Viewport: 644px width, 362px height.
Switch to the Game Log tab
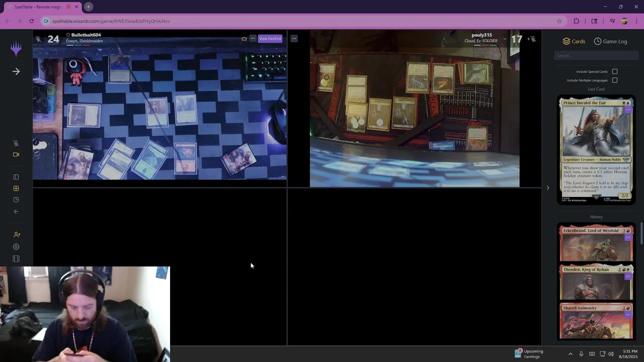coord(610,41)
